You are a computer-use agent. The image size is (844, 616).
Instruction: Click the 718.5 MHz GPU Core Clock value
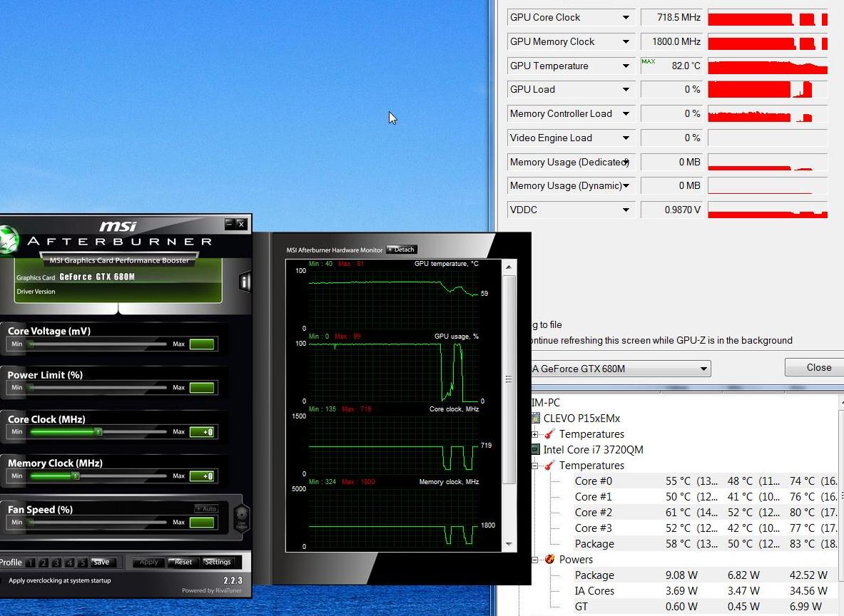(672, 17)
